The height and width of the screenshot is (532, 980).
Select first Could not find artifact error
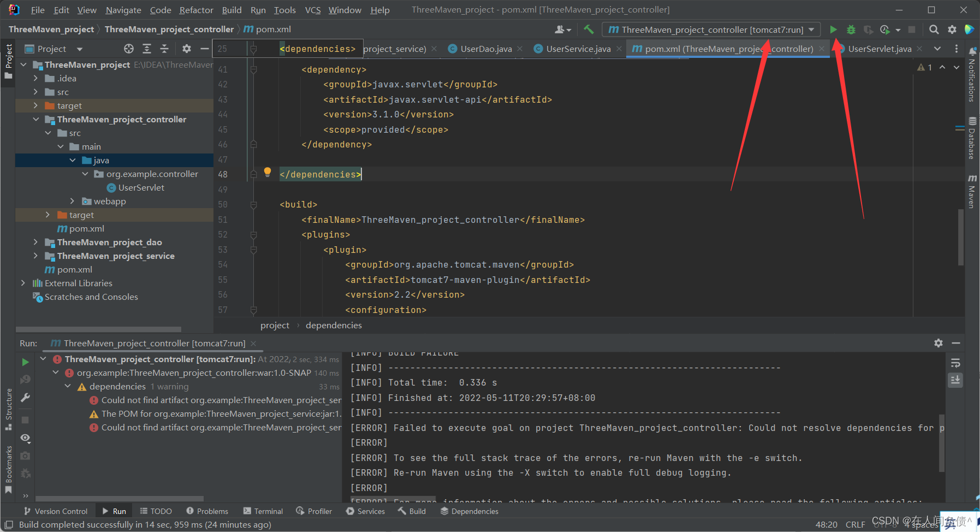(x=216, y=400)
